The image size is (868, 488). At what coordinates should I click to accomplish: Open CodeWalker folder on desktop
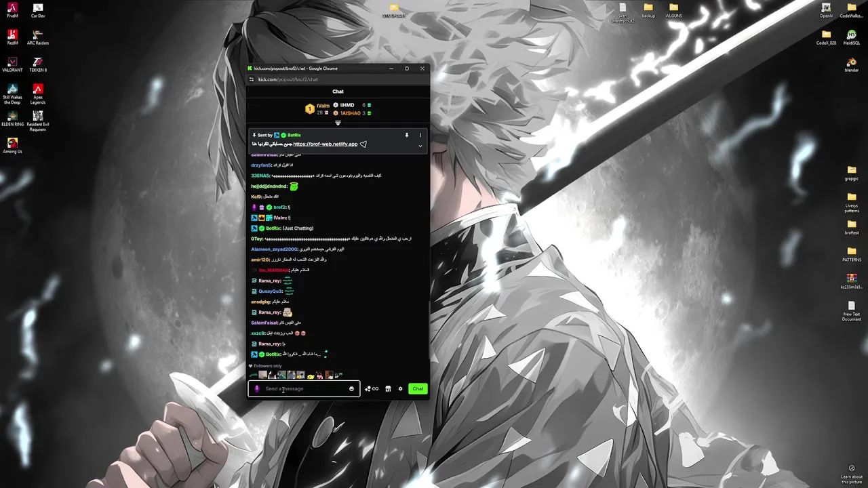(852, 11)
